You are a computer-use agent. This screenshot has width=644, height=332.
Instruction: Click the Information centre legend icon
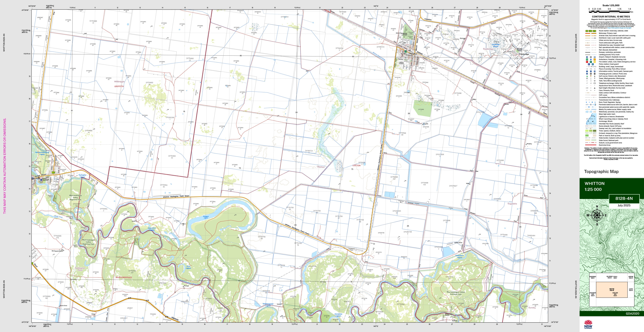click(587, 71)
